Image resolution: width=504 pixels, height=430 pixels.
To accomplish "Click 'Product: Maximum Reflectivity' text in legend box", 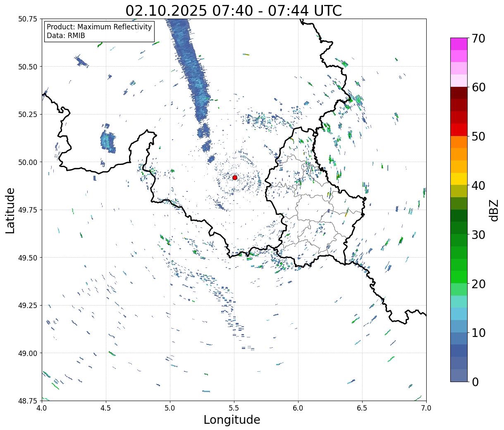I will pos(99,27).
